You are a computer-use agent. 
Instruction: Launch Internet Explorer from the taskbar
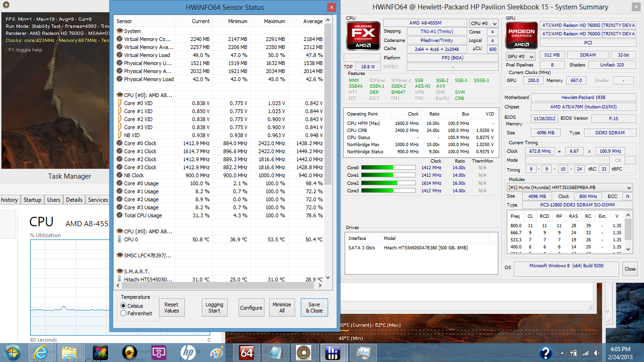pos(41,352)
